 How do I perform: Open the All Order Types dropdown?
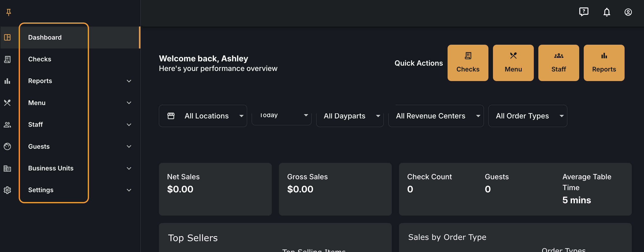528,116
